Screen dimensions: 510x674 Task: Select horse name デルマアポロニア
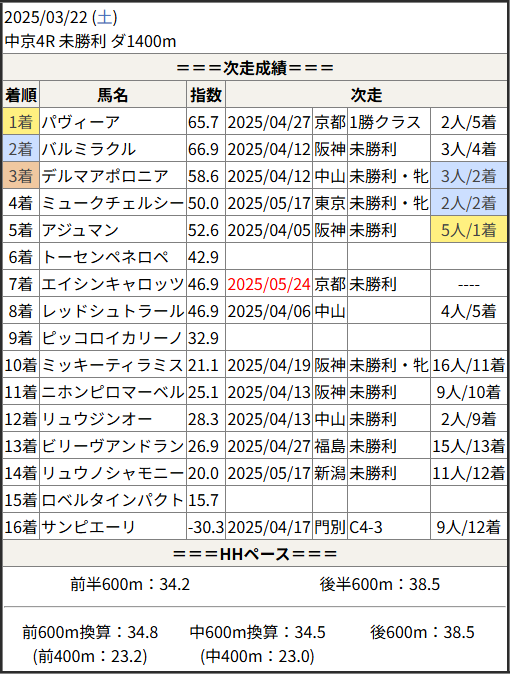pos(105,176)
